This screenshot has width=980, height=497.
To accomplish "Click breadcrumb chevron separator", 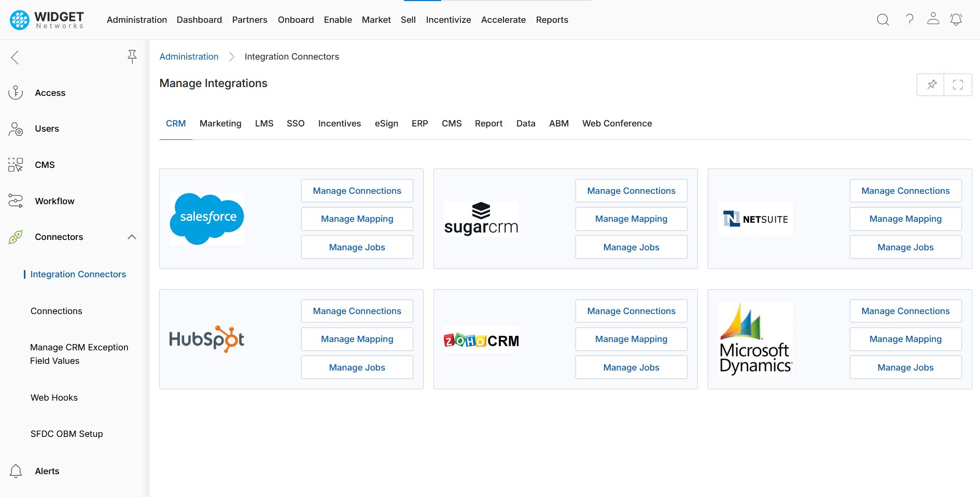I will click(232, 56).
